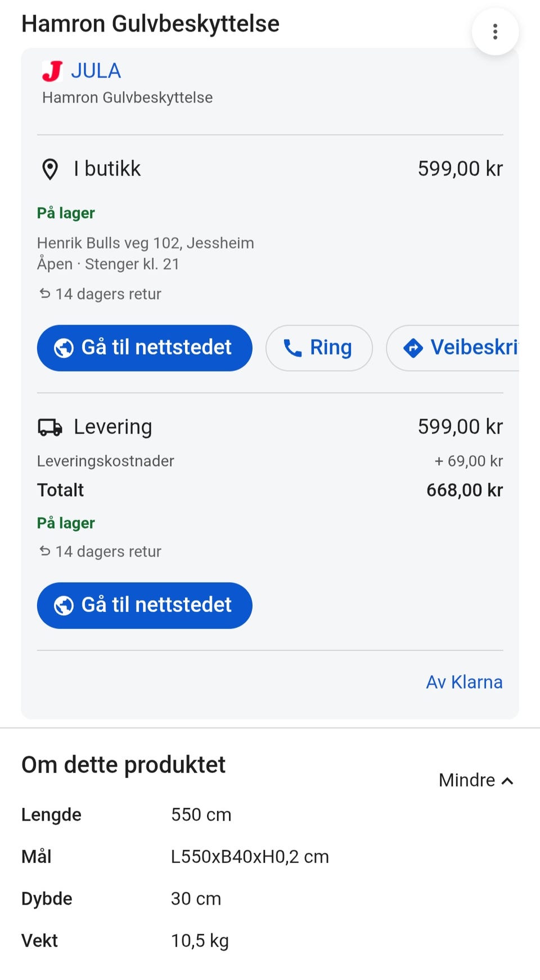The image size is (540, 980).
Task: Tap the Mål dimensions value
Action: click(250, 857)
